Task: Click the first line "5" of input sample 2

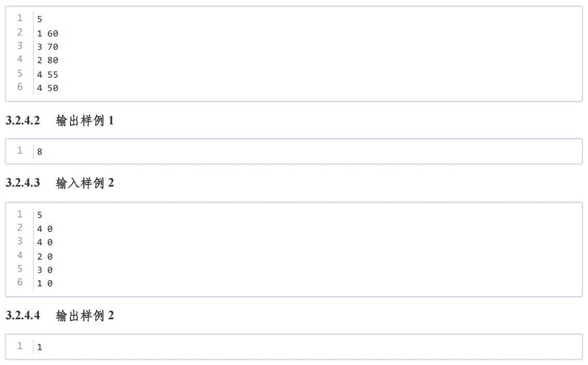Action: coord(40,215)
